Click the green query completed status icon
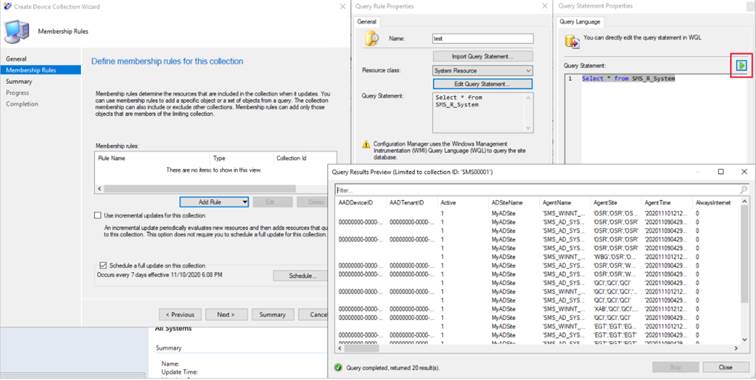This screenshot has width=756, height=380. tap(338, 367)
